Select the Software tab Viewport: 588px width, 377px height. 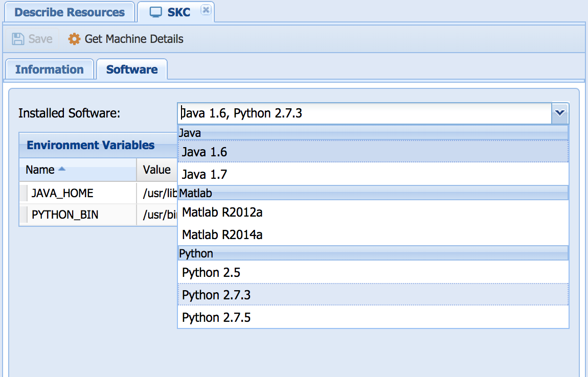point(132,69)
